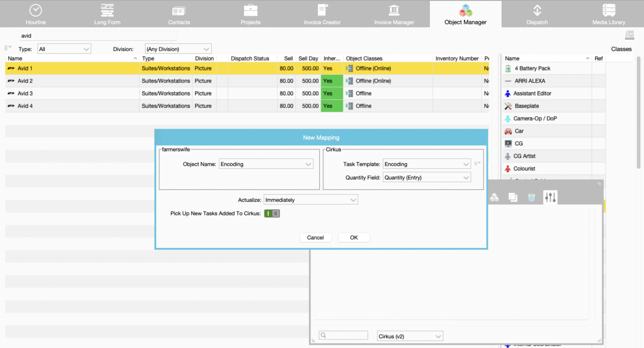Open the Cirkus (v2) dropdown
The image size is (644, 348).
point(410,336)
